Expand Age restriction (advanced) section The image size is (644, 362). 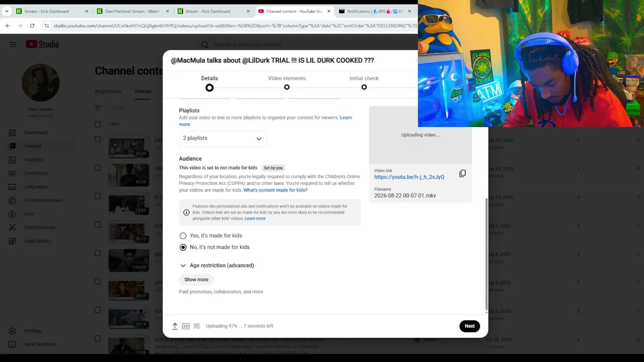point(217,265)
